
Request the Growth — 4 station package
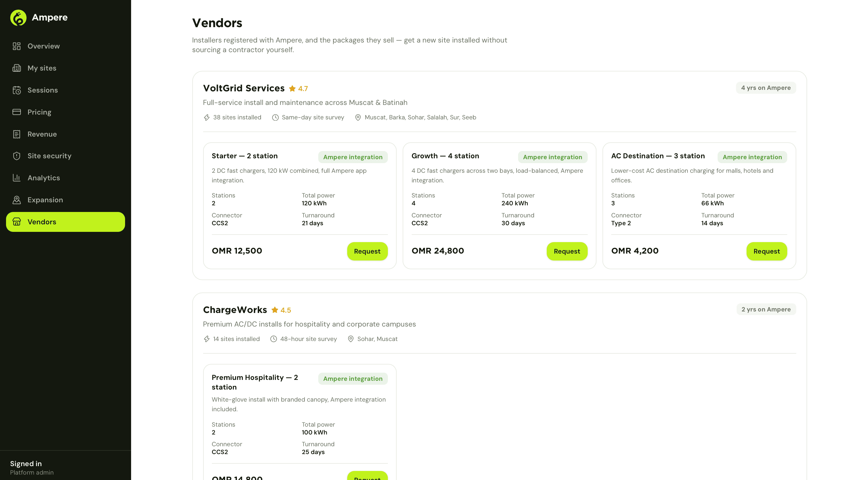pyautogui.click(x=567, y=251)
